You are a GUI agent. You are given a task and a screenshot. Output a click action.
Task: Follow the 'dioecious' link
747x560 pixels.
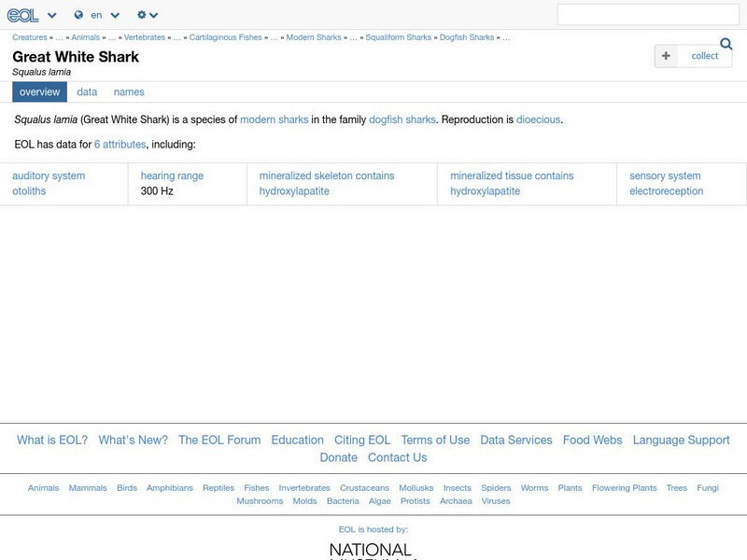click(538, 119)
